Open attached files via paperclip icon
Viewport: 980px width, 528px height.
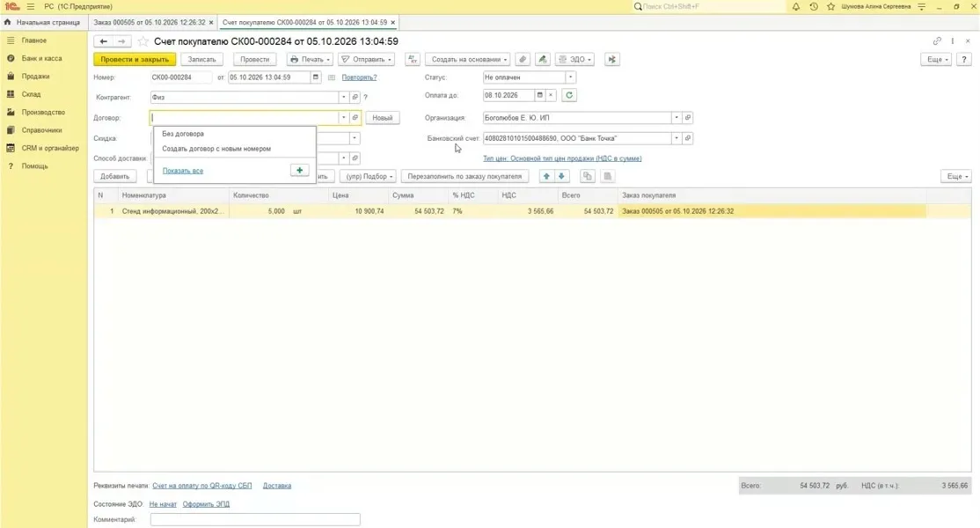(523, 59)
